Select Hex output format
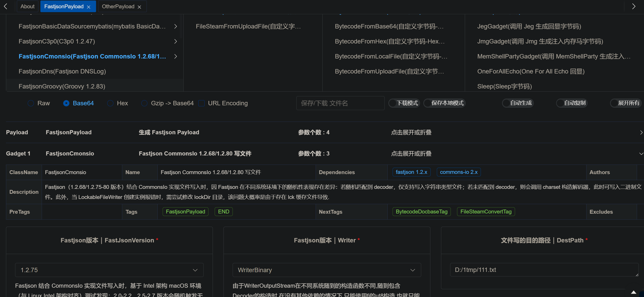 click(110, 103)
